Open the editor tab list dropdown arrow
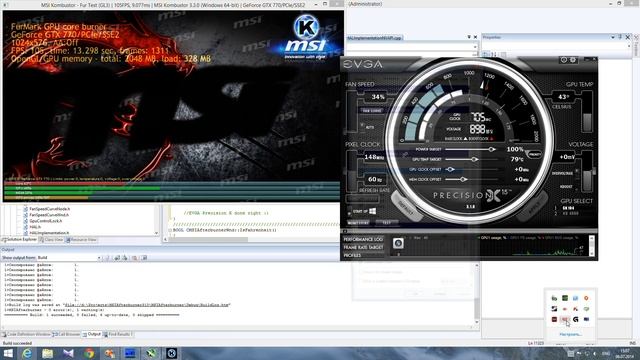 coord(469,37)
